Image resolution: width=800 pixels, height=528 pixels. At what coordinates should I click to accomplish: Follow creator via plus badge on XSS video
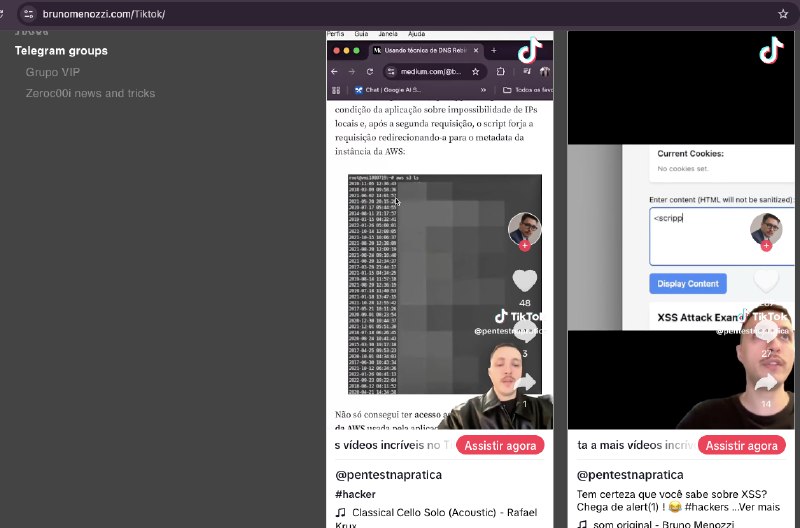pos(766,246)
